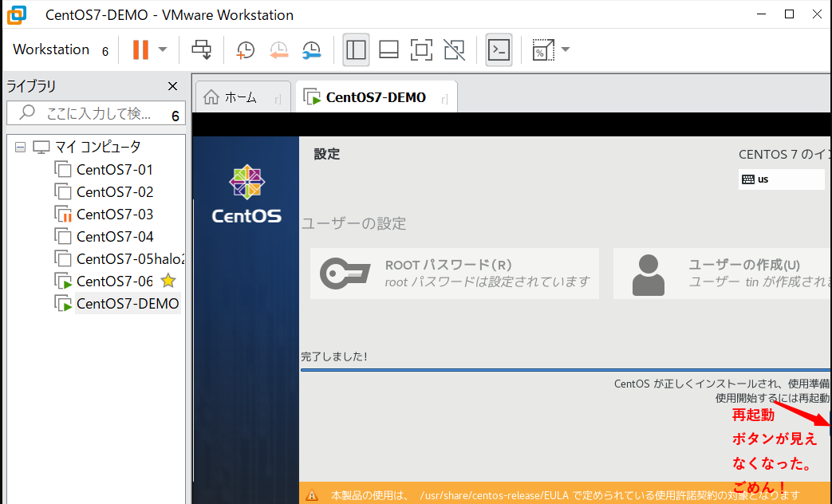This screenshot has width=832, height=504.
Task: Toggle the favorite star on CentOS7-06
Action: coord(168,281)
